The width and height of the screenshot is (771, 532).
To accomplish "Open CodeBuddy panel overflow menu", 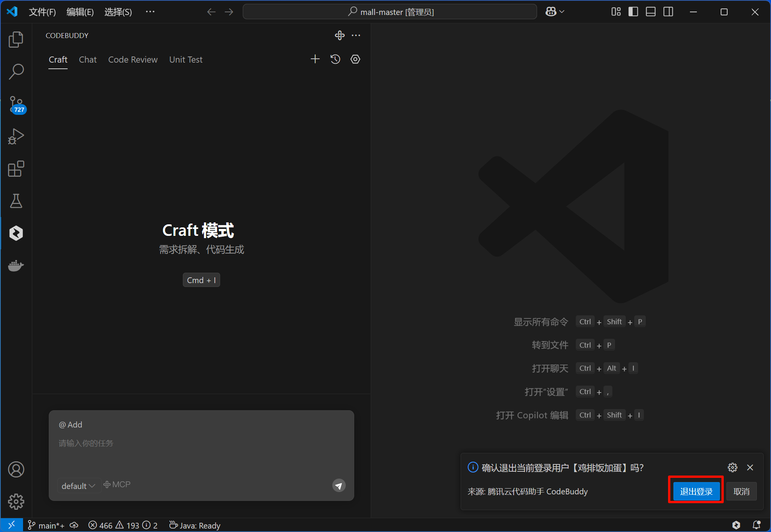I will pyautogui.click(x=355, y=35).
